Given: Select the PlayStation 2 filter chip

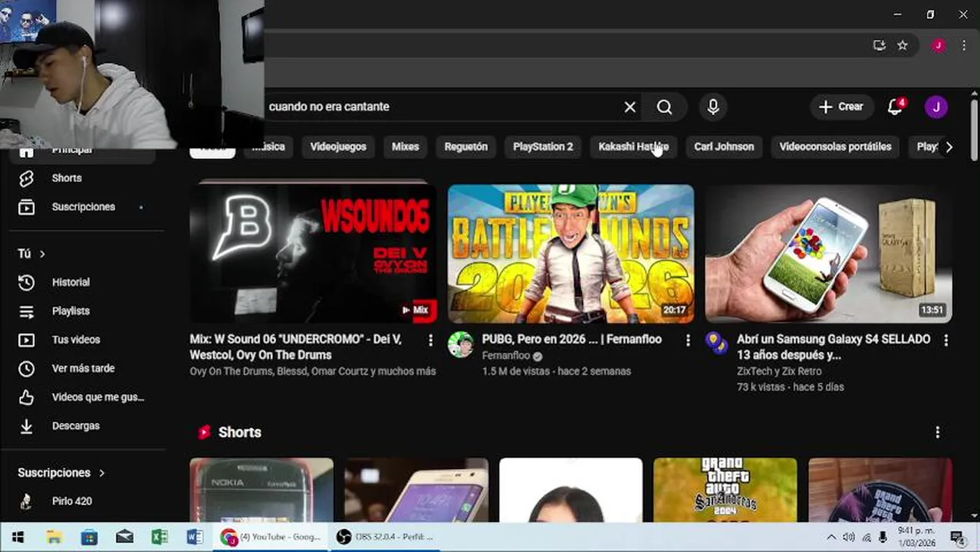Looking at the screenshot, I should click(x=543, y=146).
